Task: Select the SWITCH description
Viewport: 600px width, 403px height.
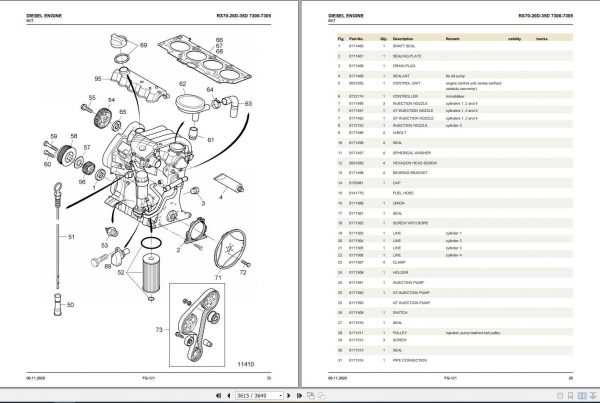Action: tap(400, 313)
